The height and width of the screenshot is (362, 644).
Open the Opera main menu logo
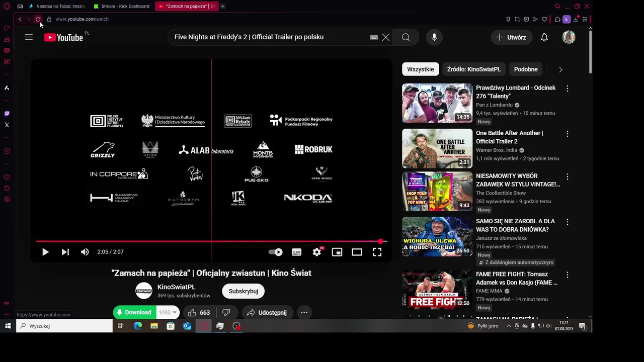click(x=7, y=7)
